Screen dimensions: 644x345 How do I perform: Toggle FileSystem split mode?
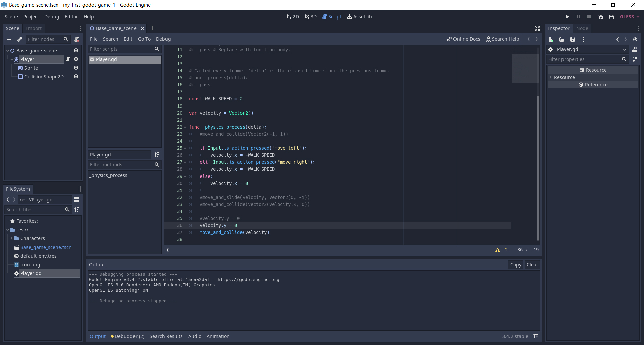(77, 200)
